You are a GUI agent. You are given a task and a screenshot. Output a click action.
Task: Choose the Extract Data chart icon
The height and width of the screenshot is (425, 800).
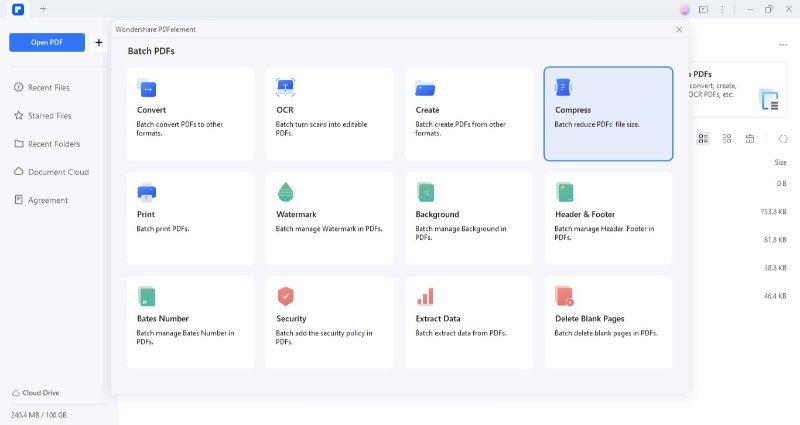425,296
